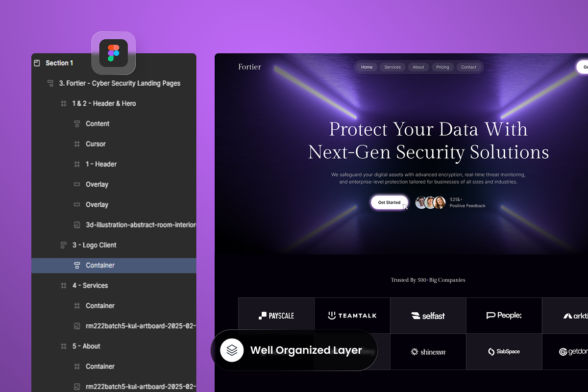588x392 pixels.
Task: Click the TeamTalk logo cell
Action: 352,316
